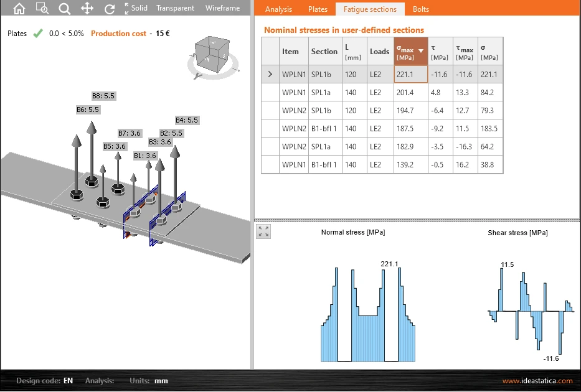Image resolution: width=581 pixels, height=392 pixels.
Task: Click the σ value 183.5
Action: (490, 128)
